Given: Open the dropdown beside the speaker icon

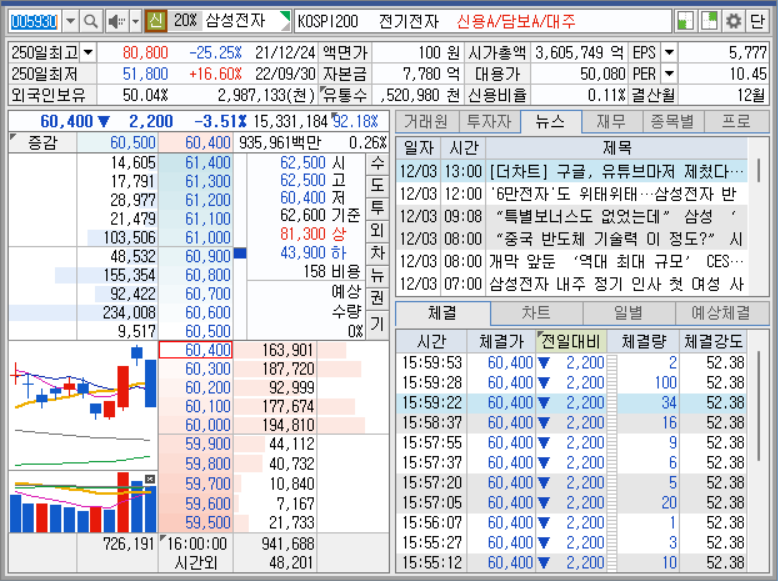Looking at the screenshot, I should [135, 21].
